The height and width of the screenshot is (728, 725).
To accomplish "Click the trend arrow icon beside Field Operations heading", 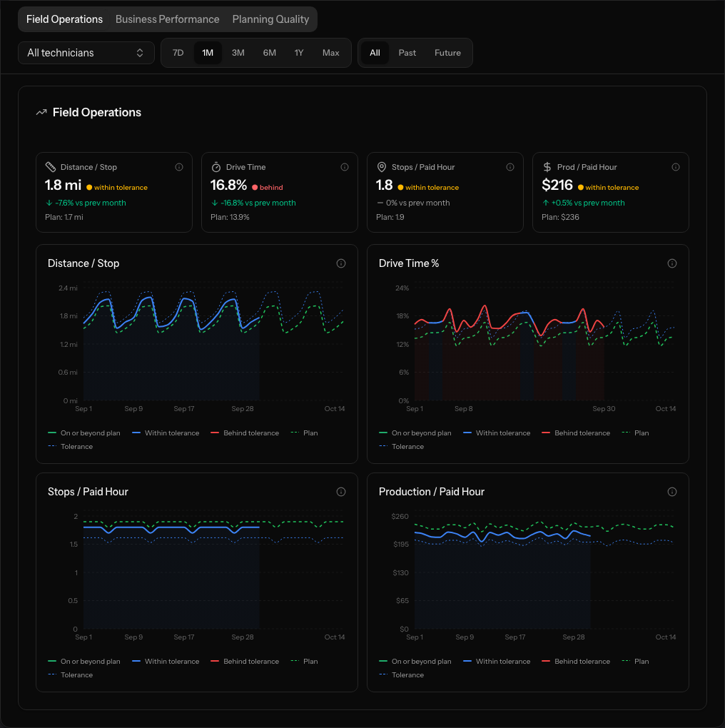I will (x=41, y=112).
